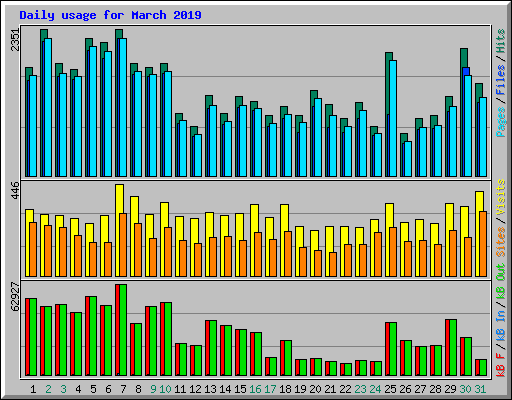Click the 2351 hits axis label
Image resolution: width=512 pixels, height=400 pixels.
[x=15, y=40]
